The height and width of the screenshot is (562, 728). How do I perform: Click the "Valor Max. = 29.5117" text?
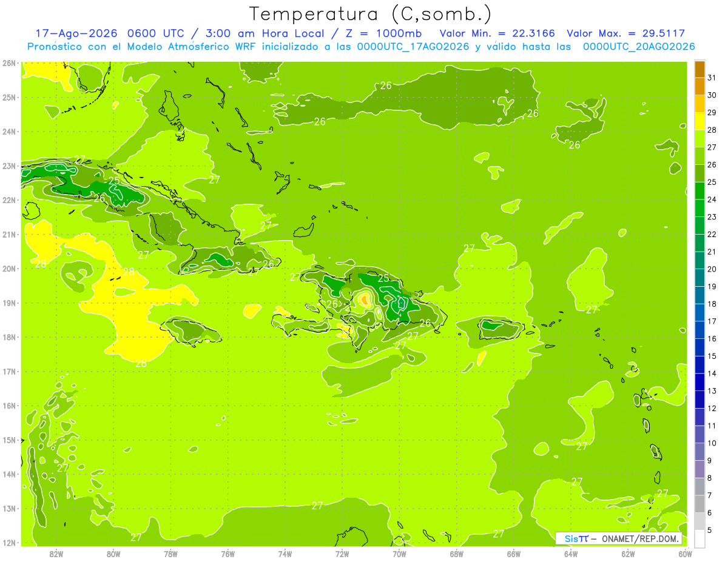[x=625, y=33]
